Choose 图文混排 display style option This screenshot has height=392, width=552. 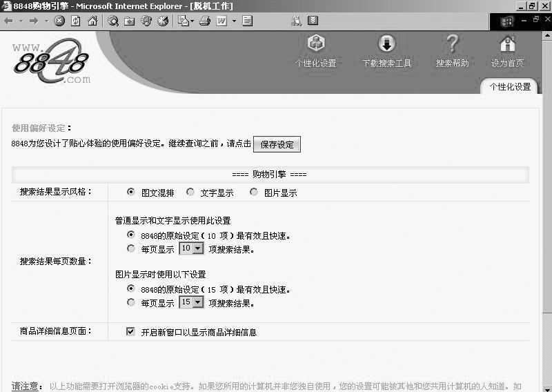click(131, 193)
